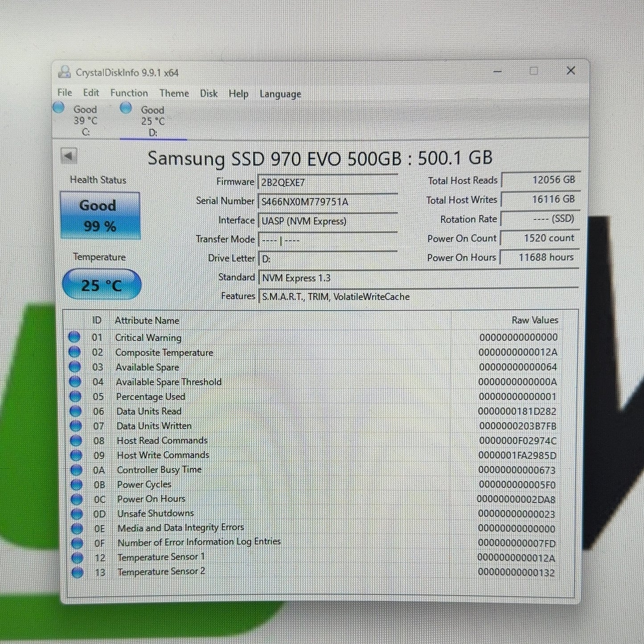The width and height of the screenshot is (644, 644).
Task: Minimize the CrystalDiskInfo window
Action: point(497,71)
